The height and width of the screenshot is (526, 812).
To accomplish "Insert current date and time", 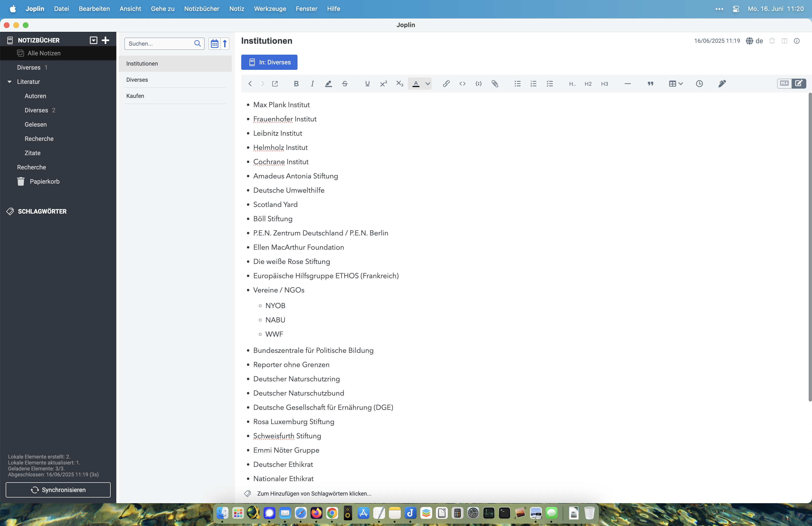I will point(699,84).
